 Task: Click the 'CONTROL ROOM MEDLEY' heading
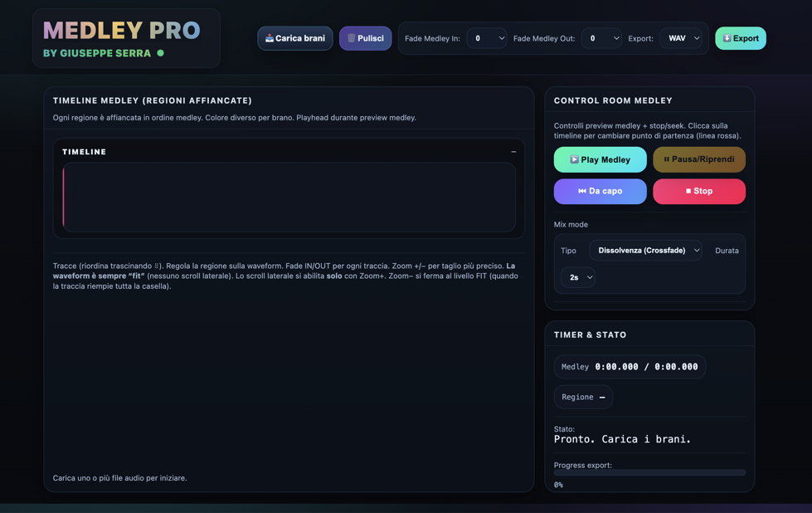pyautogui.click(x=613, y=100)
